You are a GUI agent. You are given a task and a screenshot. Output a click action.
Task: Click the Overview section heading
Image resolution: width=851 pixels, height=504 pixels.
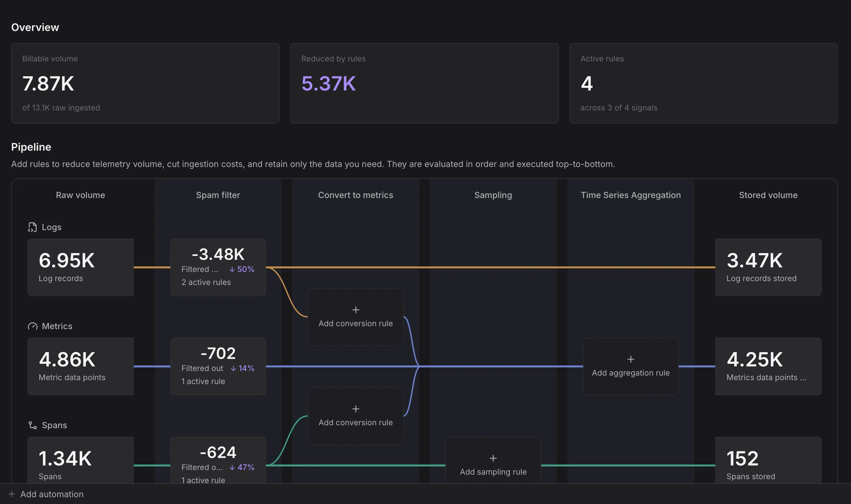click(x=35, y=27)
